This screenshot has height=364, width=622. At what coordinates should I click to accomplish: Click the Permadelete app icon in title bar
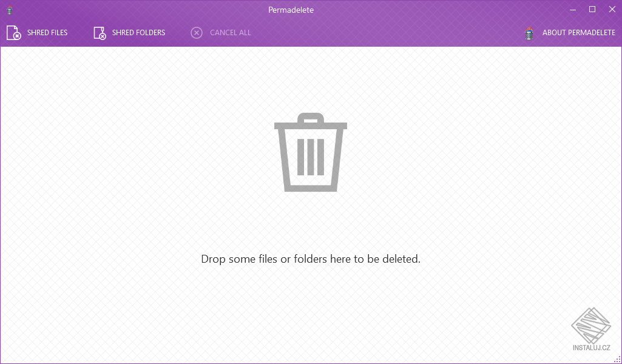coord(10,10)
